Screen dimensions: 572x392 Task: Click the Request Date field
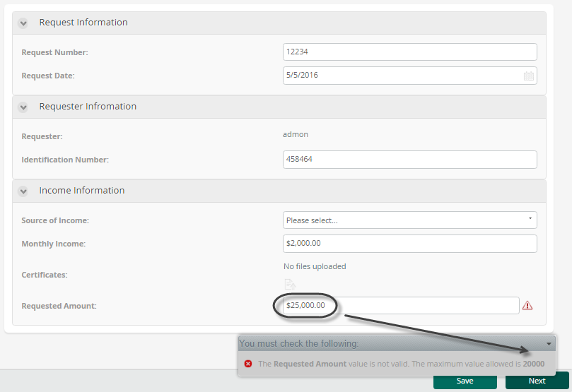[409, 76]
